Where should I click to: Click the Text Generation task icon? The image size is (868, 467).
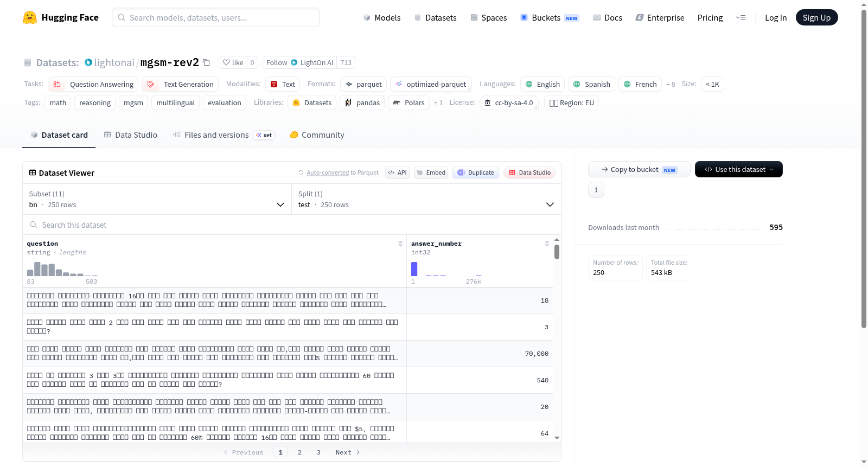click(x=151, y=84)
